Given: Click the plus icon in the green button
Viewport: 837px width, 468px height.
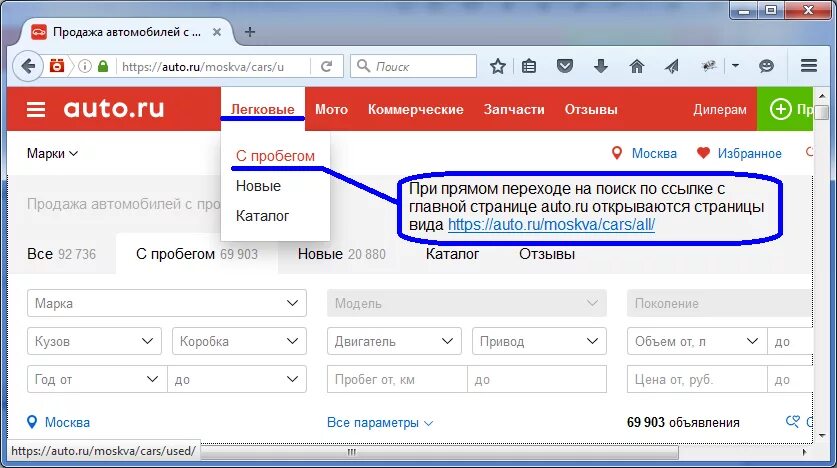Looking at the screenshot, I should click(780, 109).
